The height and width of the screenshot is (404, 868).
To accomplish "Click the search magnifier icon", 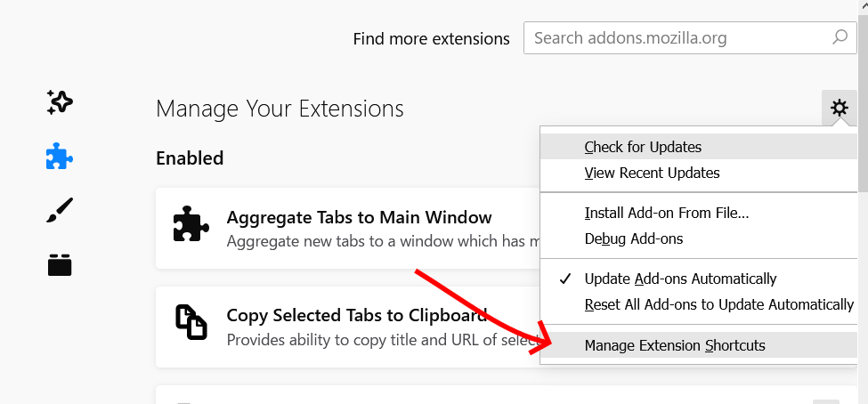I will click(x=840, y=37).
